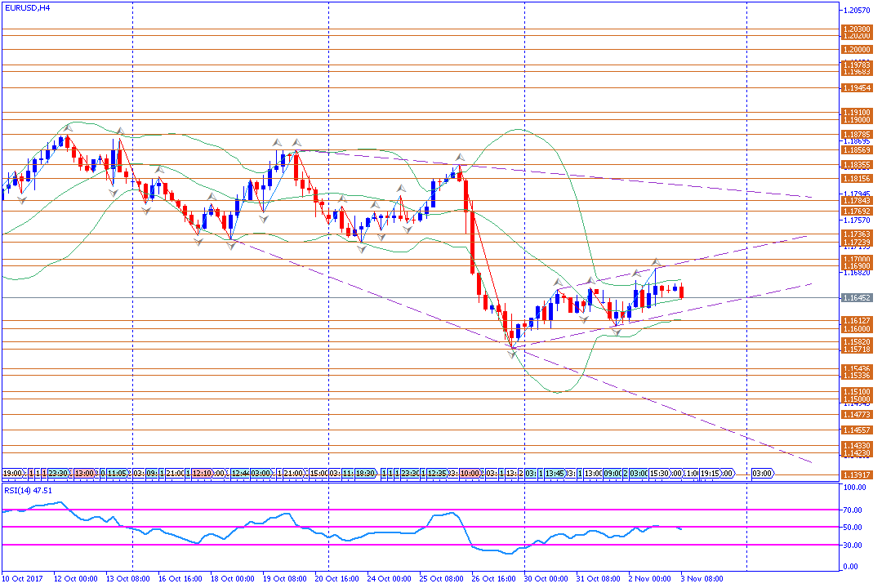
Task: Click the 1.20300 price level label
Action: coord(857,29)
